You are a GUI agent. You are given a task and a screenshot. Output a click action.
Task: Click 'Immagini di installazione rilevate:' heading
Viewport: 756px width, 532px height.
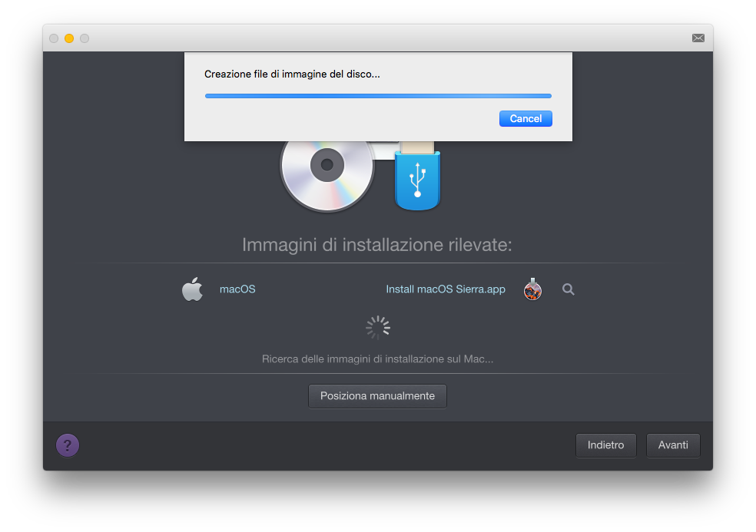click(x=377, y=245)
